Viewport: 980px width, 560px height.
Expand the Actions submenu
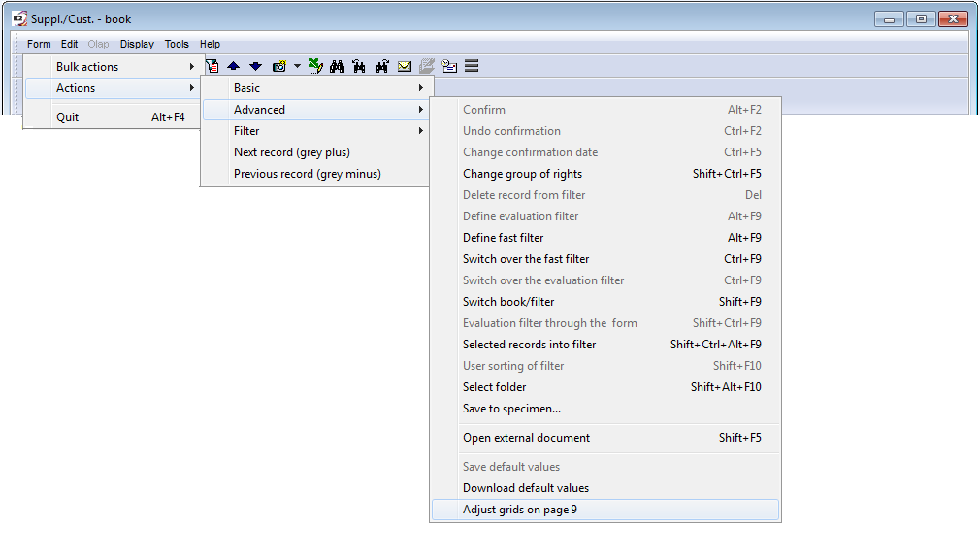pos(113,88)
